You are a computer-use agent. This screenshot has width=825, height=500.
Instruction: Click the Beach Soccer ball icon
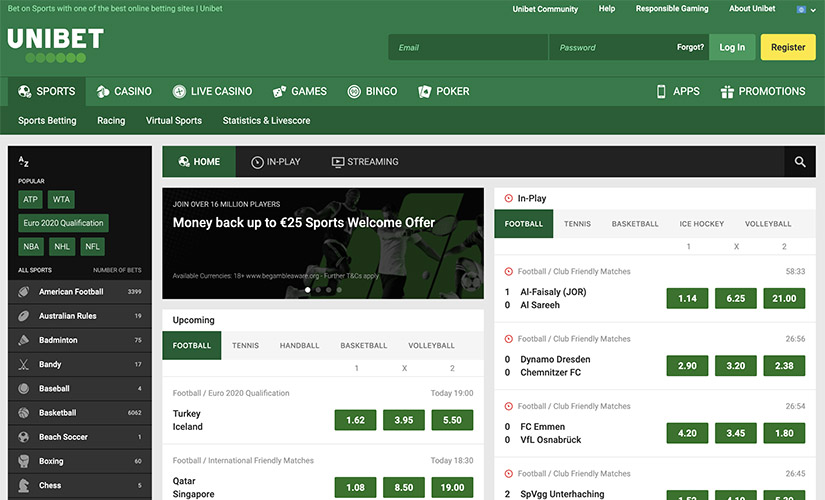[24, 437]
